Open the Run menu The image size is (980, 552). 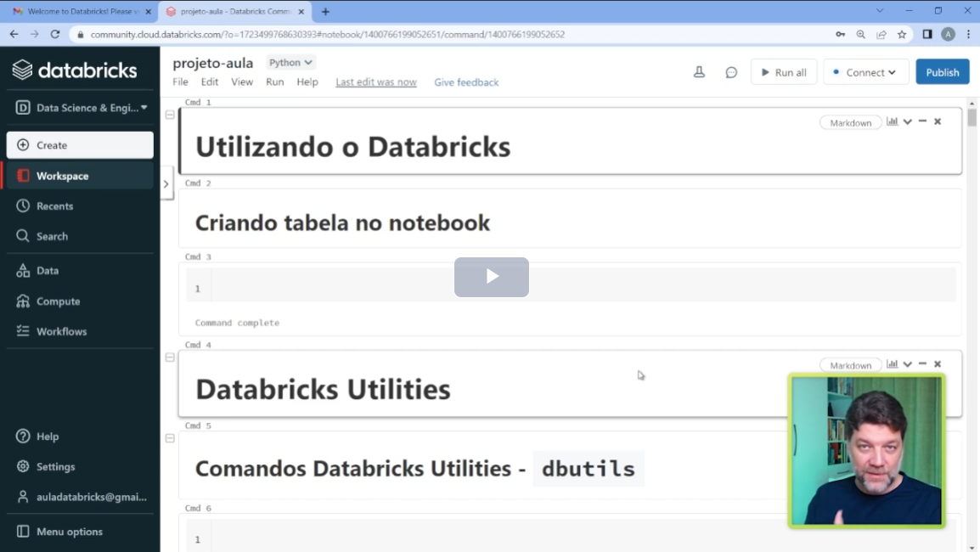click(x=275, y=82)
